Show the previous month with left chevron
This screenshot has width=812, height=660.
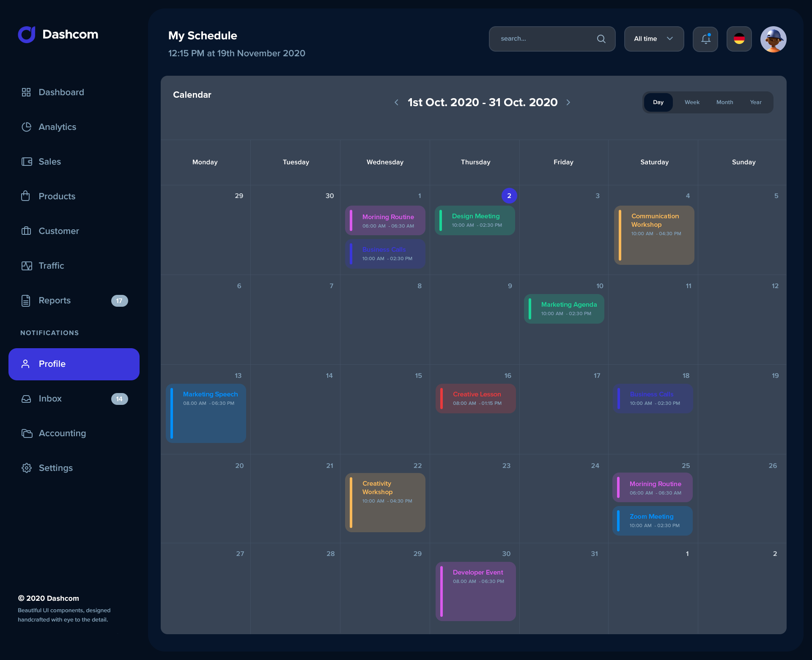coord(397,102)
